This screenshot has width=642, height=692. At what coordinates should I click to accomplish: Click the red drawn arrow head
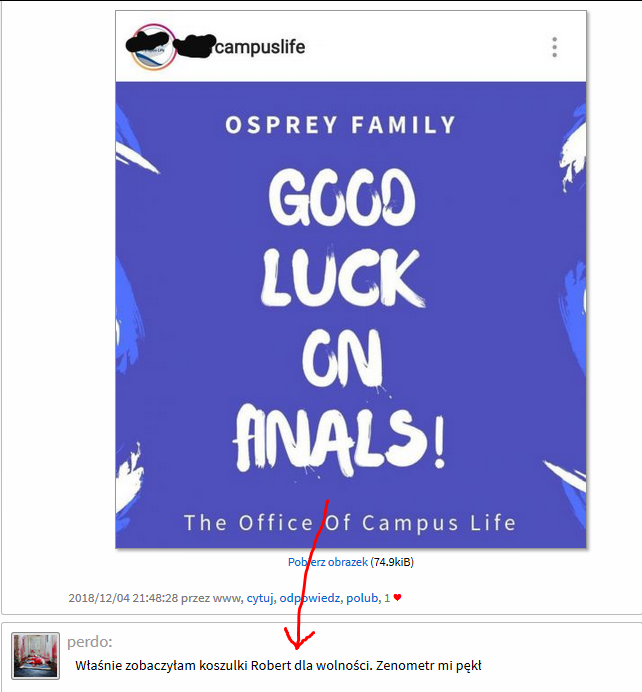coord(299,639)
